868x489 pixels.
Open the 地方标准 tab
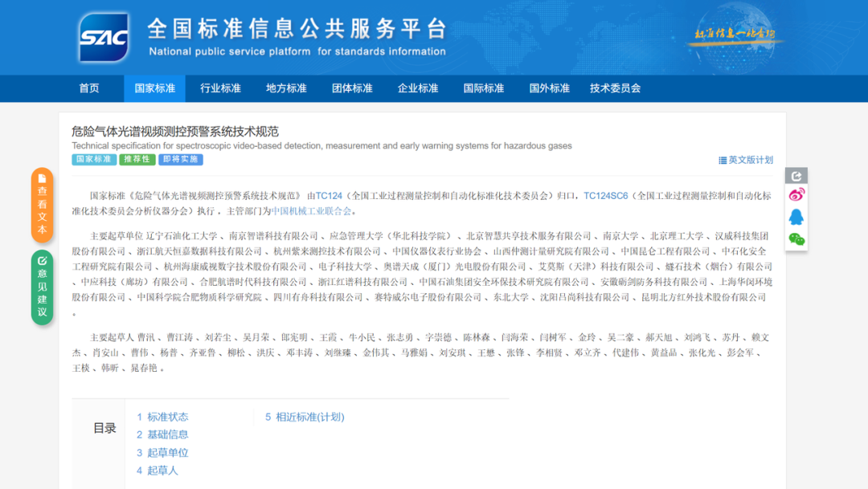(286, 88)
